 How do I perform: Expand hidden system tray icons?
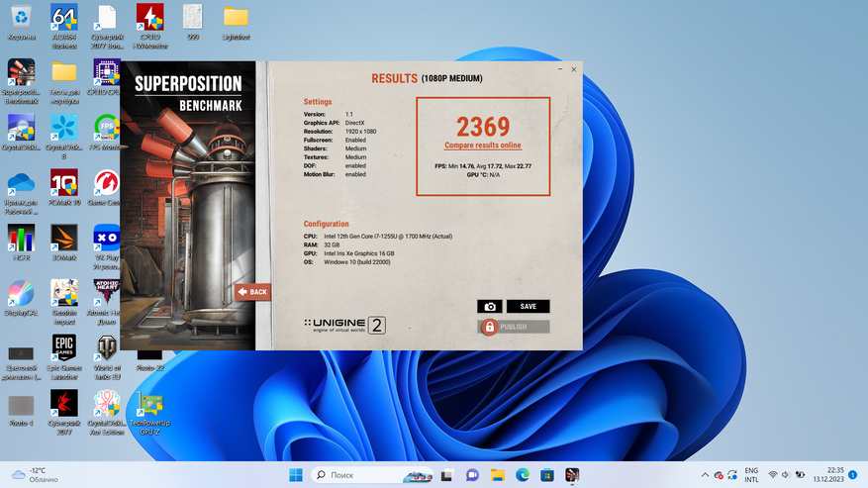click(705, 475)
